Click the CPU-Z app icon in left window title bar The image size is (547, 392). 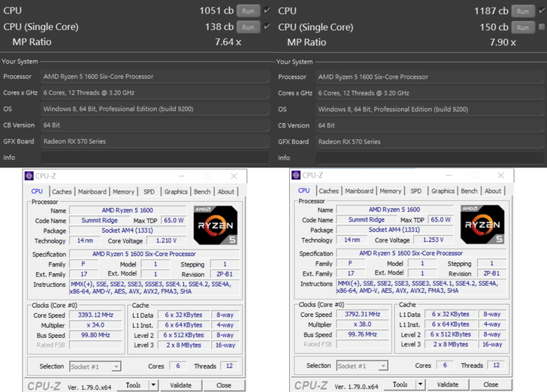[29, 176]
